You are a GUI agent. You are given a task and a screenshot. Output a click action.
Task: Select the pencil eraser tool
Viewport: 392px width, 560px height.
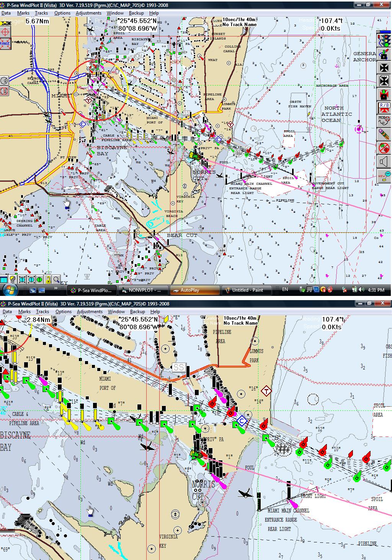[384, 135]
